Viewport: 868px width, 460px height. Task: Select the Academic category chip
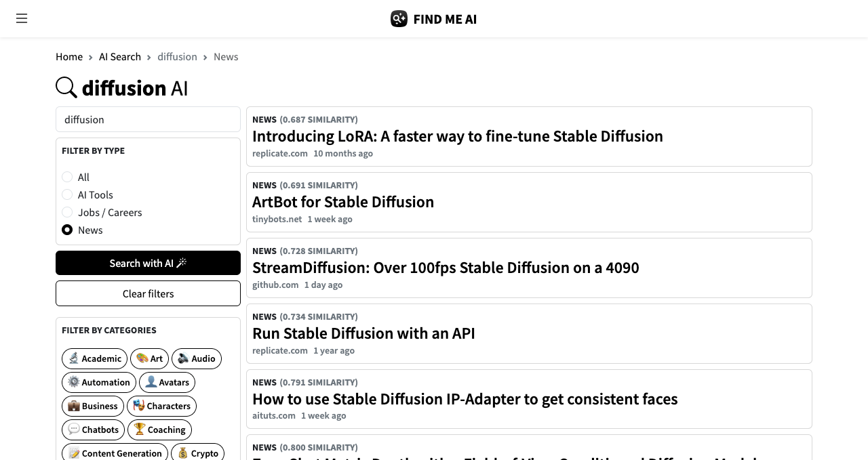tap(94, 358)
